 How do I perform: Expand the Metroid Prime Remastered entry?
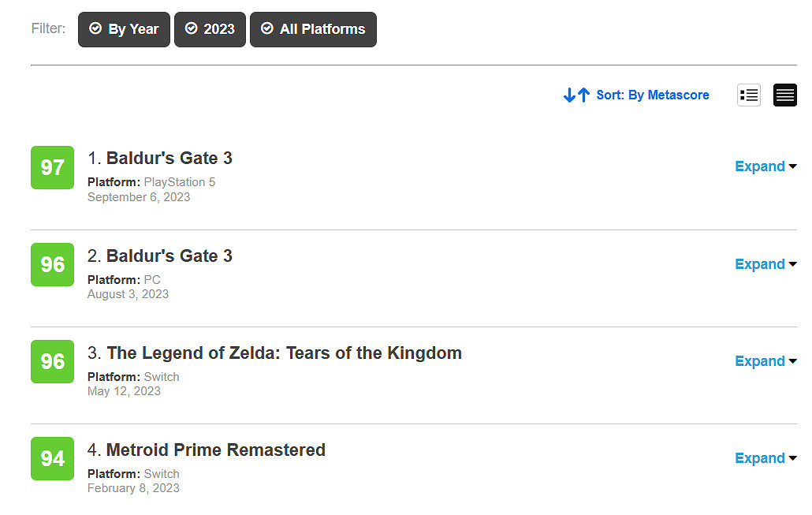[x=765, y=458]
